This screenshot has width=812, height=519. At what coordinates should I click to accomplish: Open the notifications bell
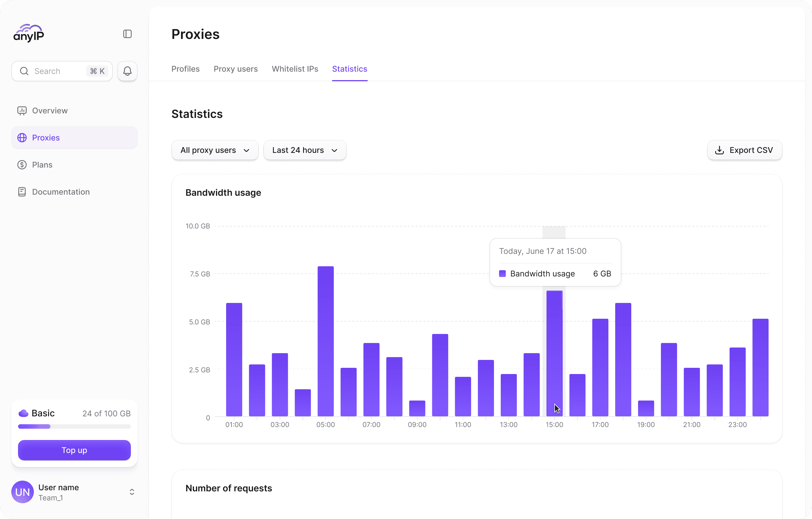click(127, 71)
